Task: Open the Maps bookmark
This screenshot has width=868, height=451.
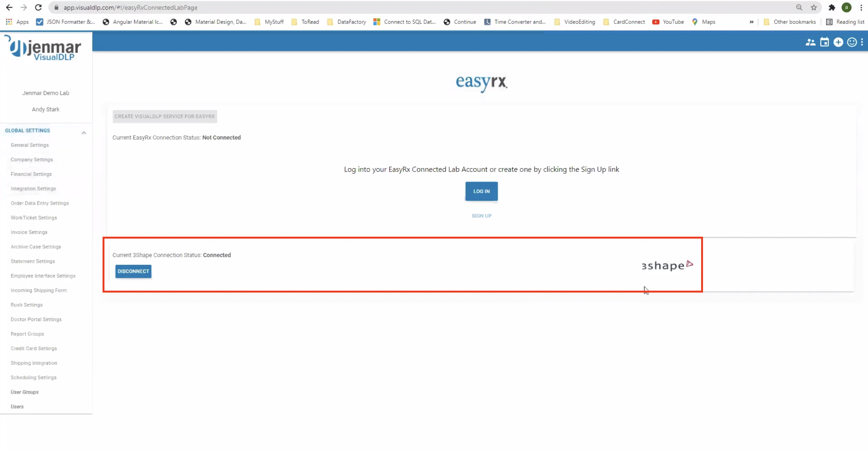Action: [703, 22]
